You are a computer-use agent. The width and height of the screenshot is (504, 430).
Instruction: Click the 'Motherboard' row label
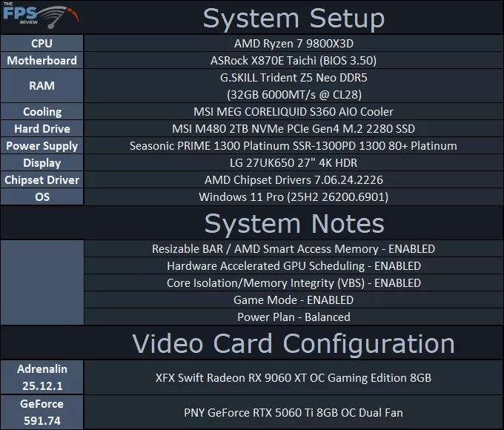click(x=42, y=61)
